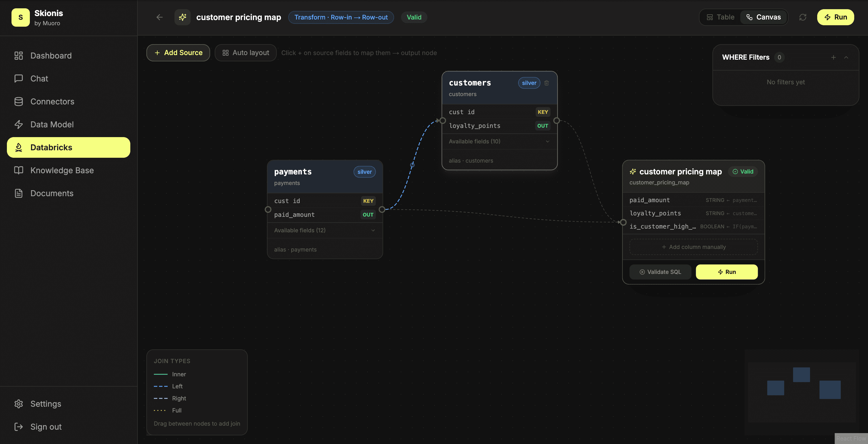868x444 pixels.
Task: Go to Connectors page
Action: tap(68, 101)
